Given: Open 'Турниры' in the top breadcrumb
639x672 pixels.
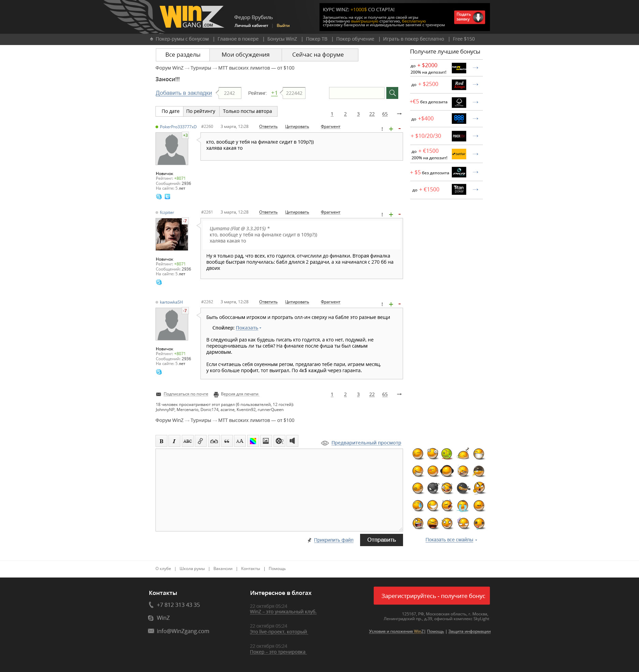Looking at the screenshot, I should click(201, 68).
